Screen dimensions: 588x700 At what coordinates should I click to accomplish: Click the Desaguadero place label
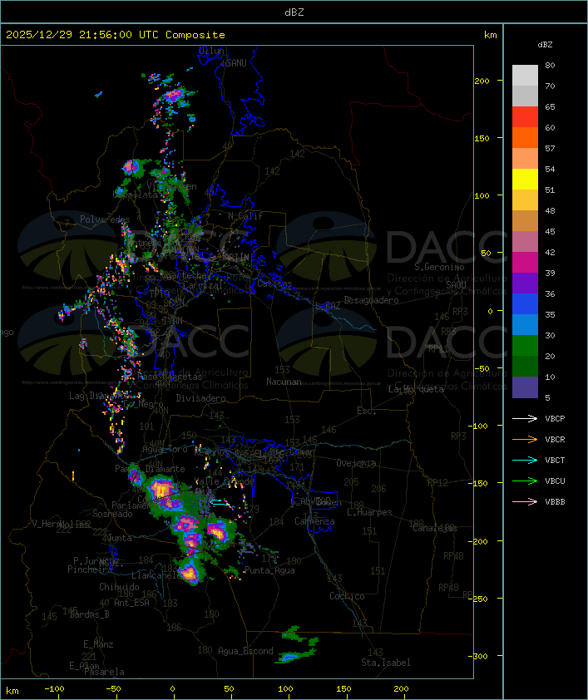371,300
